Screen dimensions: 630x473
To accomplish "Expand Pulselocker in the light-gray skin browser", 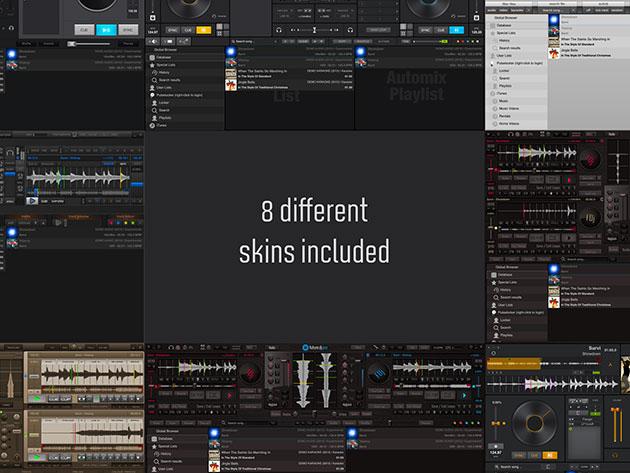I will [516, 63].
